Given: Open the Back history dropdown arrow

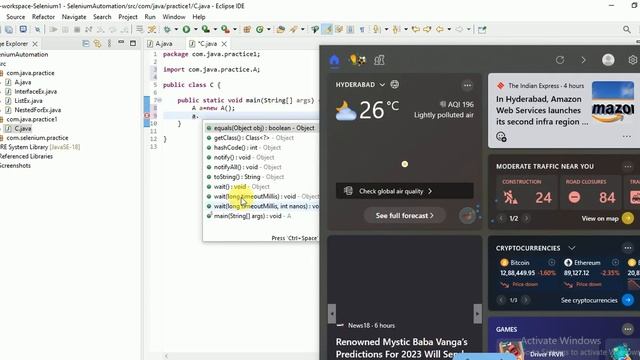Looking at the screenshot, I should pos(449,29).
